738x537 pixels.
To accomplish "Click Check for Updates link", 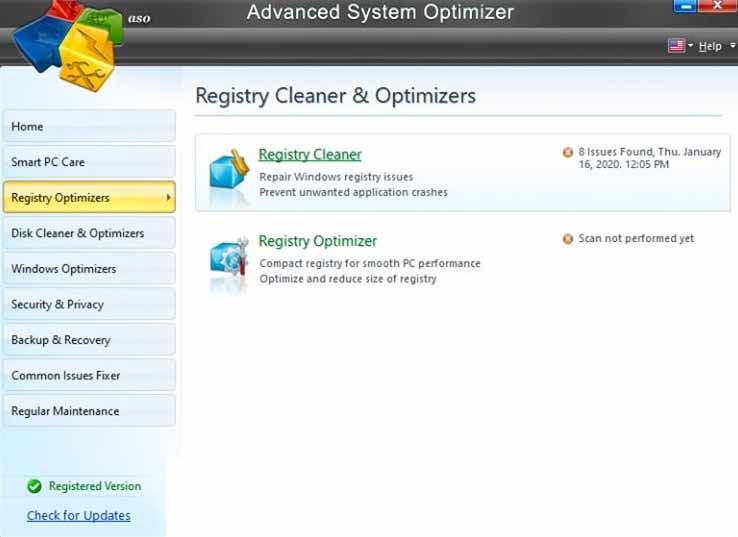I will (x=79, y=515).
